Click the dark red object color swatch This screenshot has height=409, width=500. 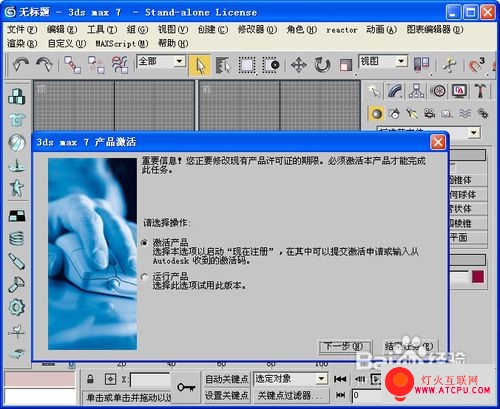[x=478, y=277]
